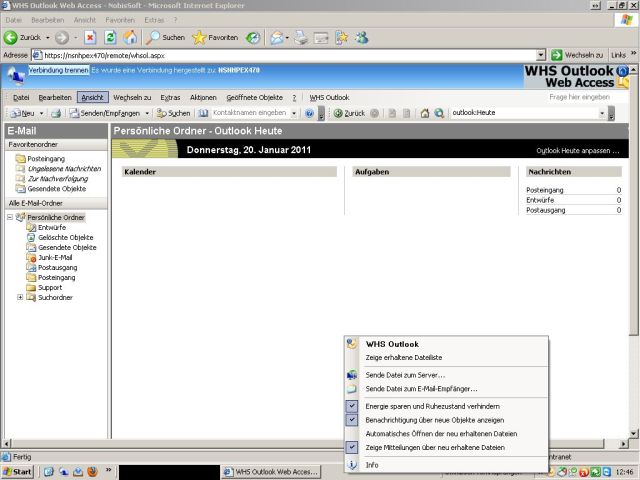Open Geöffnete Objekte menu
640x480 pixels.
point(254,98)
